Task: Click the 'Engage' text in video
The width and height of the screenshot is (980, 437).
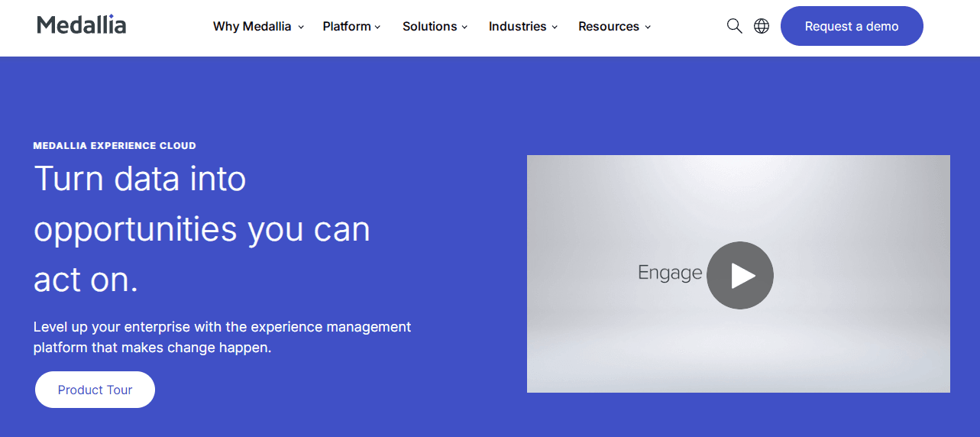Action: [x=670, y=273]
